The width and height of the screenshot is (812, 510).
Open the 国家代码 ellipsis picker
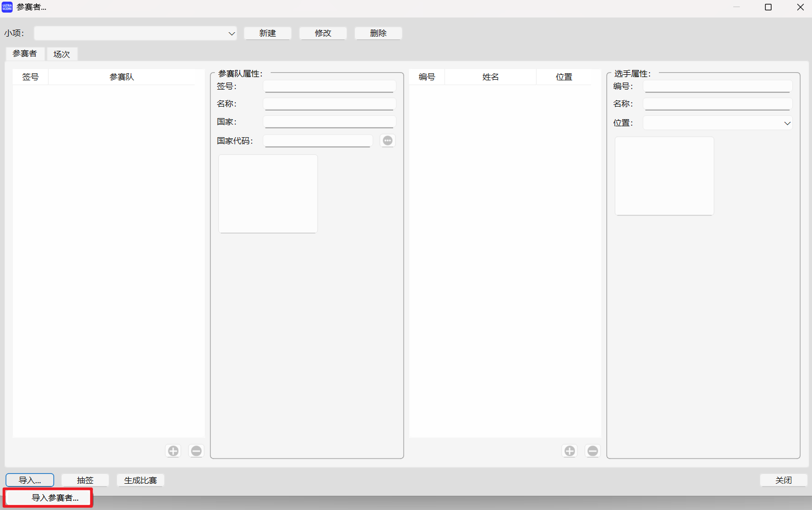pyautogui.click(x=387, y=140)
